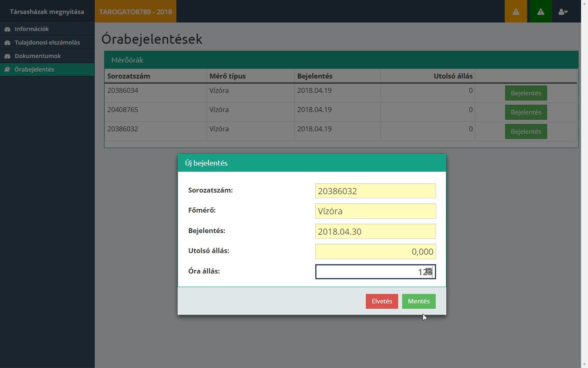Click into the Óra állás input field
The height and width of the screenshot is (368, 588).
pos(375,272)
